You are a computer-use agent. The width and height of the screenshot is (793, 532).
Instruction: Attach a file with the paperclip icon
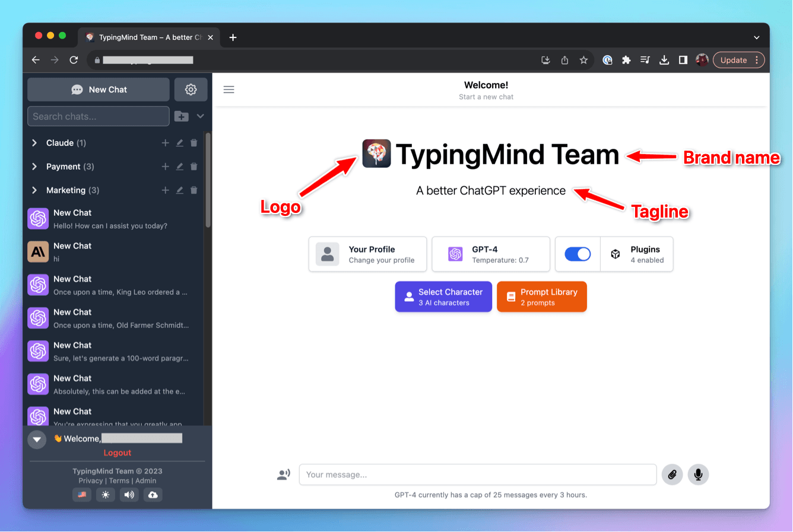pos(672,474)
